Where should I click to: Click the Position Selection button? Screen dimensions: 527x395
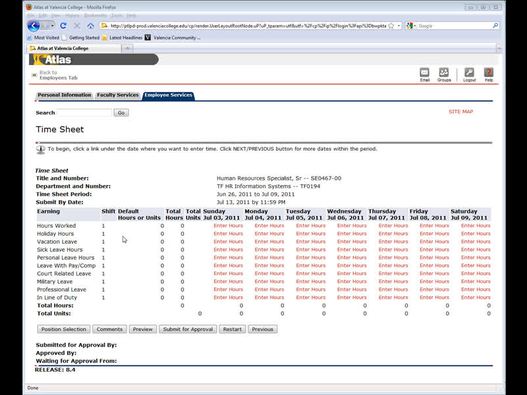coord(64,329)
